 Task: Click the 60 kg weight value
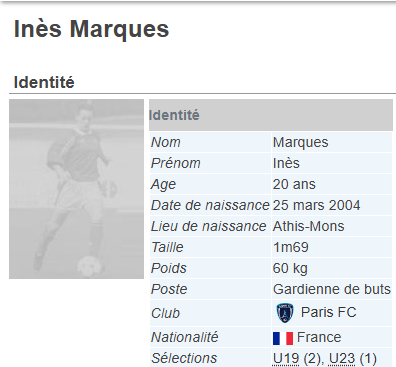pyautogui.click(x=290, y=268)
